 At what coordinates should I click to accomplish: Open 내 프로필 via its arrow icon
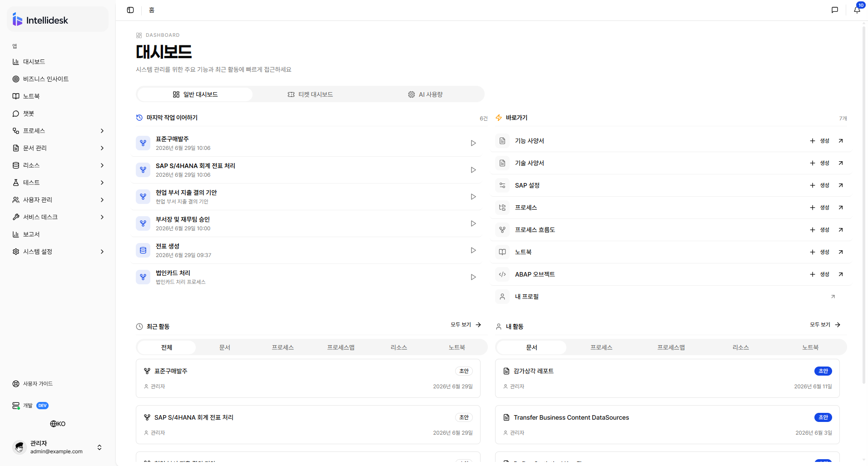(833, 297)
